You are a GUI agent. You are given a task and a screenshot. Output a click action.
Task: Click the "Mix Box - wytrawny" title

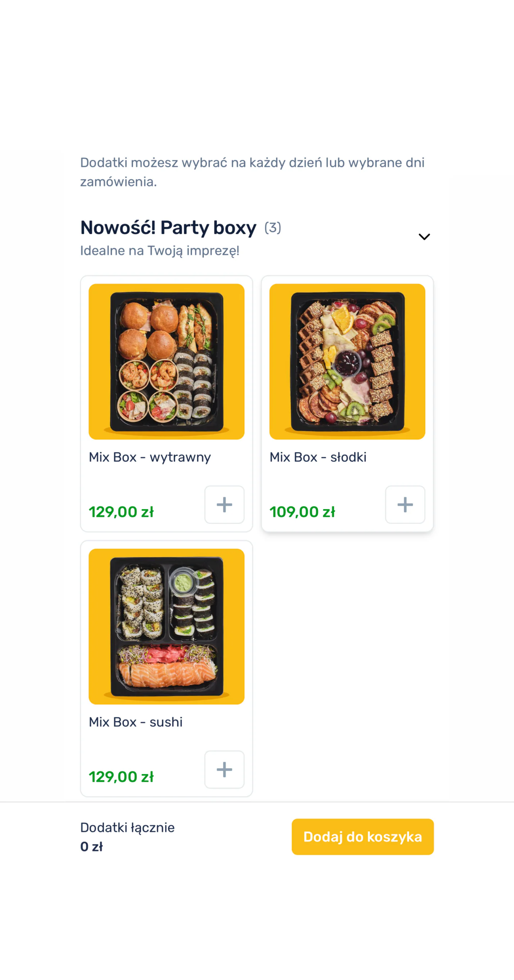pos(150,457)
